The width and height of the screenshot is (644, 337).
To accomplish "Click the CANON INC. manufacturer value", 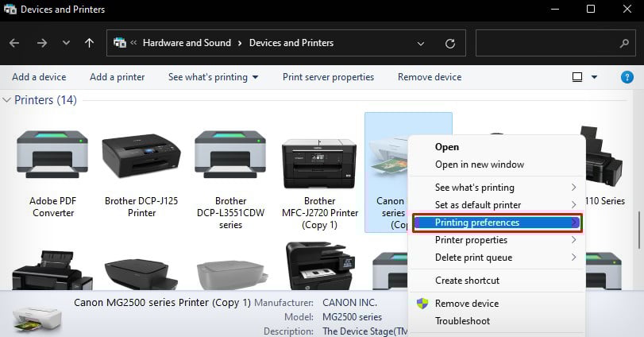I will [x=349, y=303].
